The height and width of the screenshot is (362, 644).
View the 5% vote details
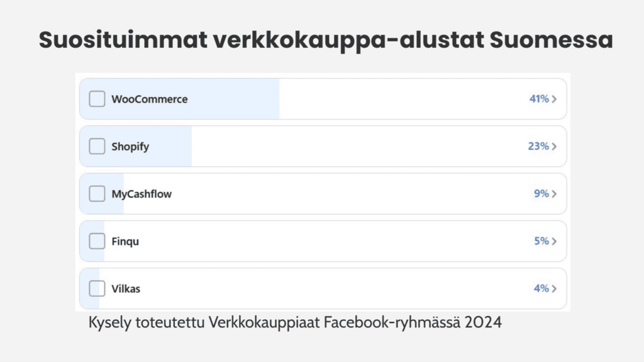[x=541, y=240]
